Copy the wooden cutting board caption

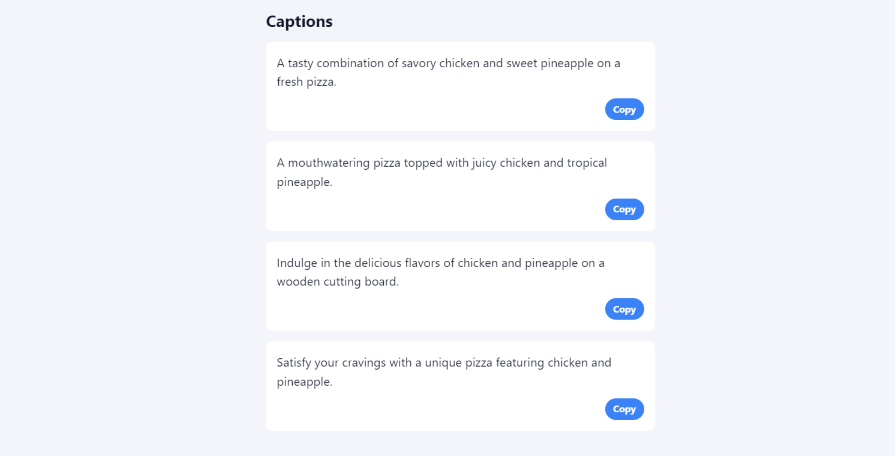tap(624, 310)
